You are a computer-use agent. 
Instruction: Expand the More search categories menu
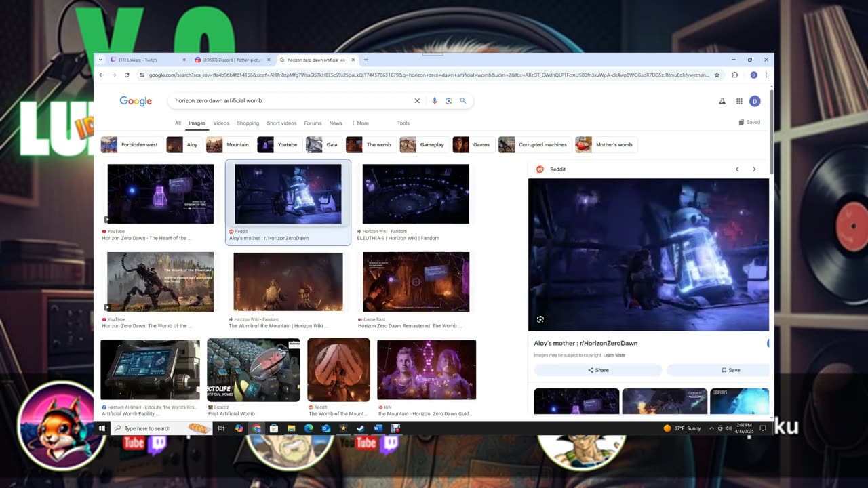point(360,123)
